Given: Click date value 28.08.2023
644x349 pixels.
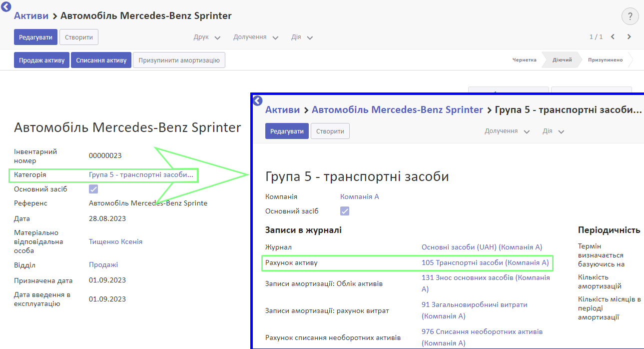Looking at the screenshot, I should click(107, 218).
